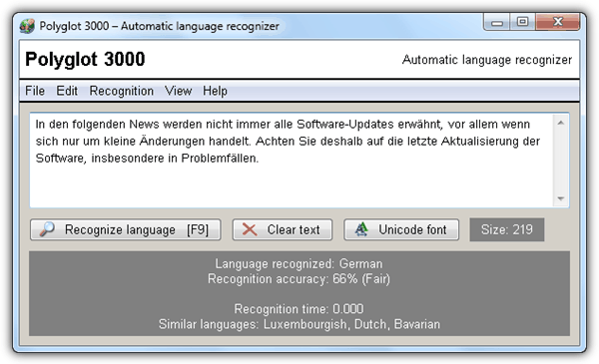The width and height of the screenshot is (599, 364).
Task: Click the letter A icon on Unicode font
Action: click(361, 229)
